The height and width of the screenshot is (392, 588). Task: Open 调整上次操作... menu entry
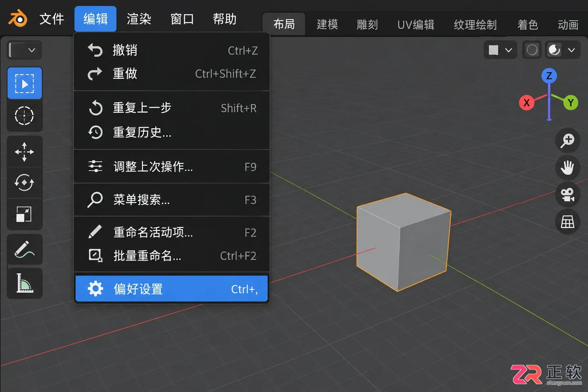pyautogui.click(x=172, y=167)
